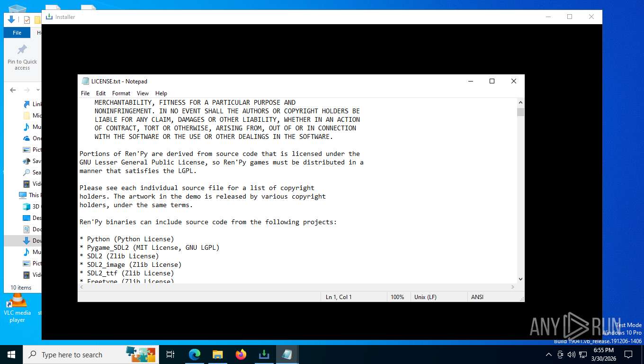This screenshot has width=644, height=364.
Task: Click the 'ANSI' encoding status entry
Action: [477, 297]
